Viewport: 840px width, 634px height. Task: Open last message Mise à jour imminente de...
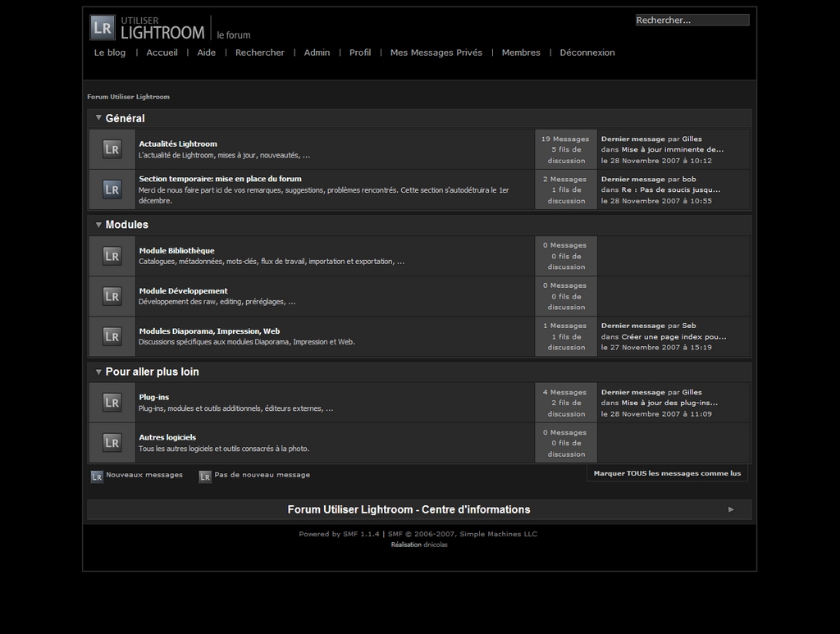point(673,149)
